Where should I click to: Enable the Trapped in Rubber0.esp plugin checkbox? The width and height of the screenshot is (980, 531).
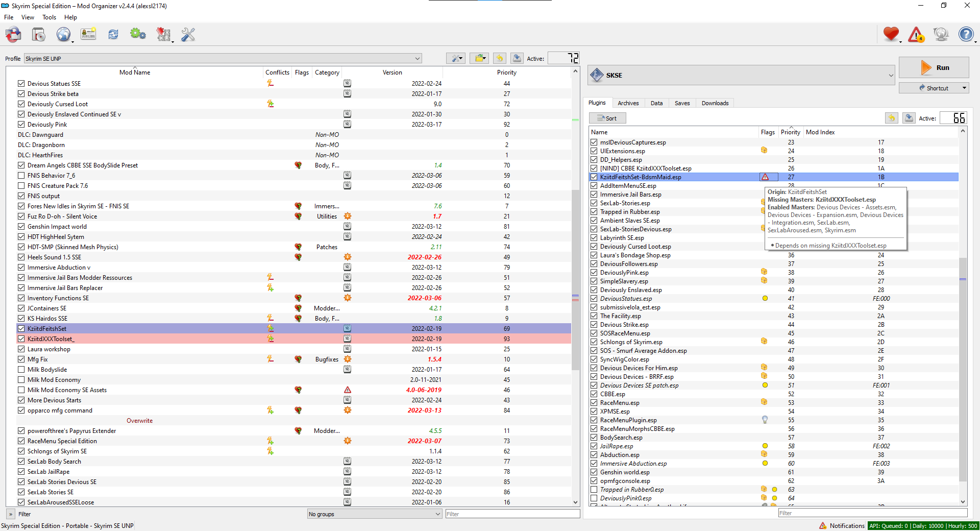click(x=594, y=490)
